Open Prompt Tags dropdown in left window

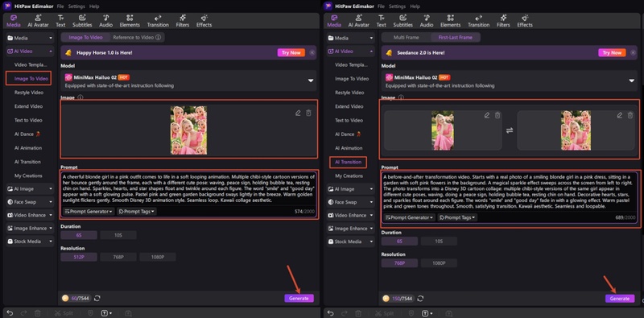tap(137, 212)
